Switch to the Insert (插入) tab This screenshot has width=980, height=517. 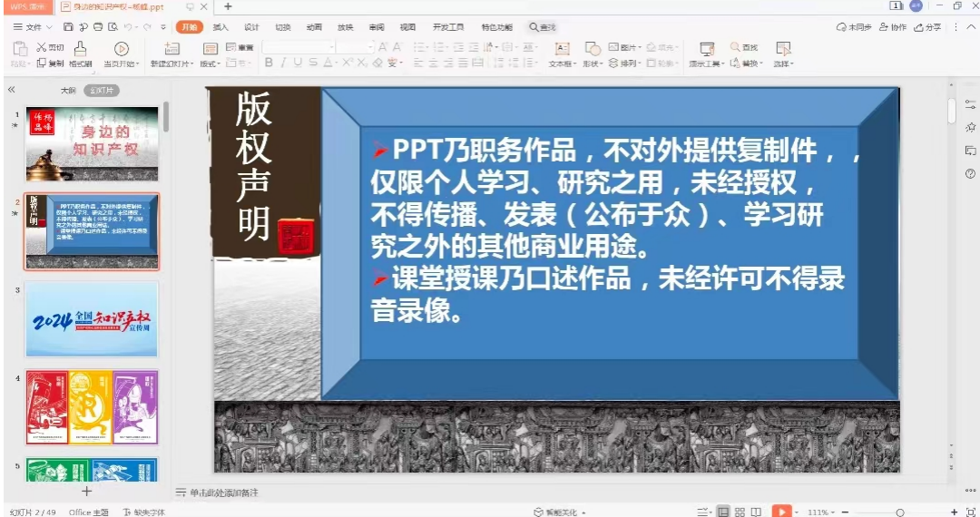pos(220,27)
